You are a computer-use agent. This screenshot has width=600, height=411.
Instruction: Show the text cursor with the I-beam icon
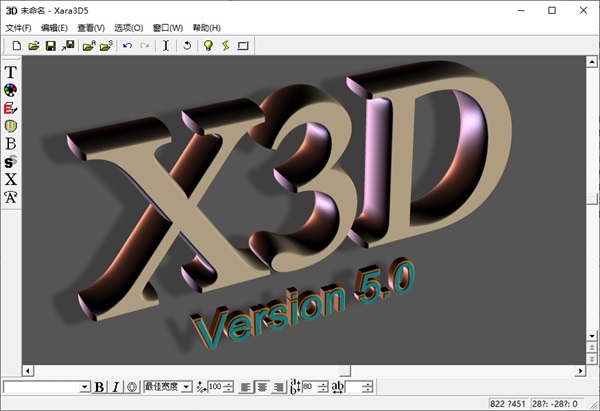point(166,46)
